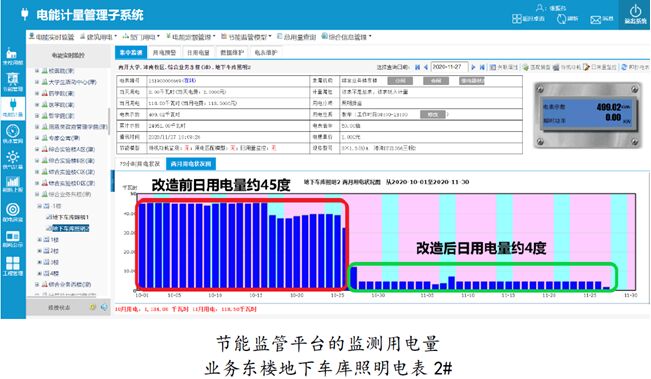Open the 建筑用电 dropdown menu
The height and width of the screenshot is (379, 651).
(98, 37)
